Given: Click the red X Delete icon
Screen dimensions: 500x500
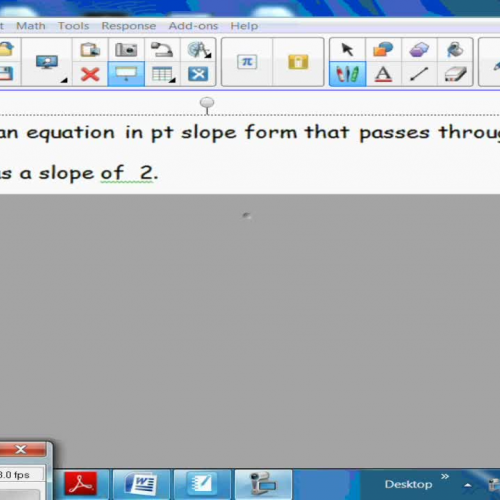Looking at the screenshot, I should point(90,74).
